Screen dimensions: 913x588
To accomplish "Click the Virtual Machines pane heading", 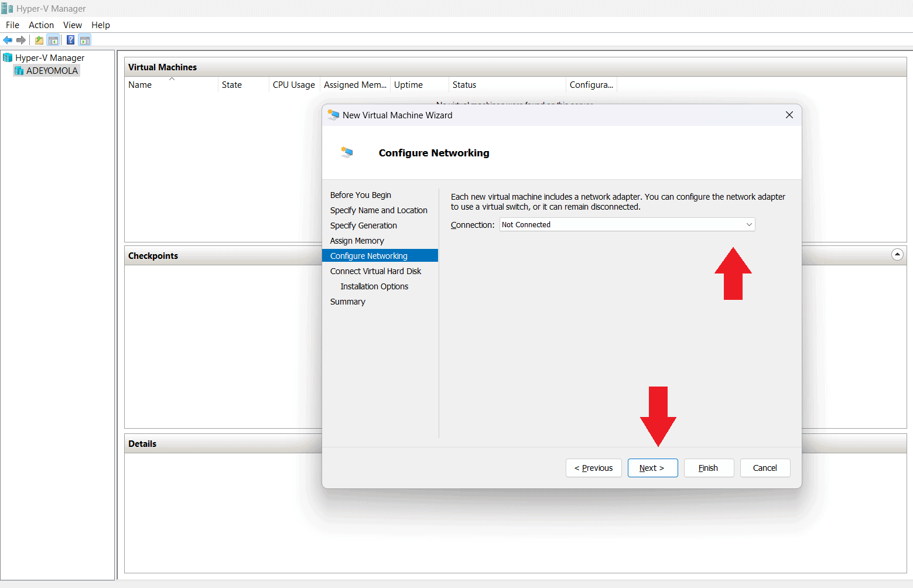I will click(x=163, y=67).
